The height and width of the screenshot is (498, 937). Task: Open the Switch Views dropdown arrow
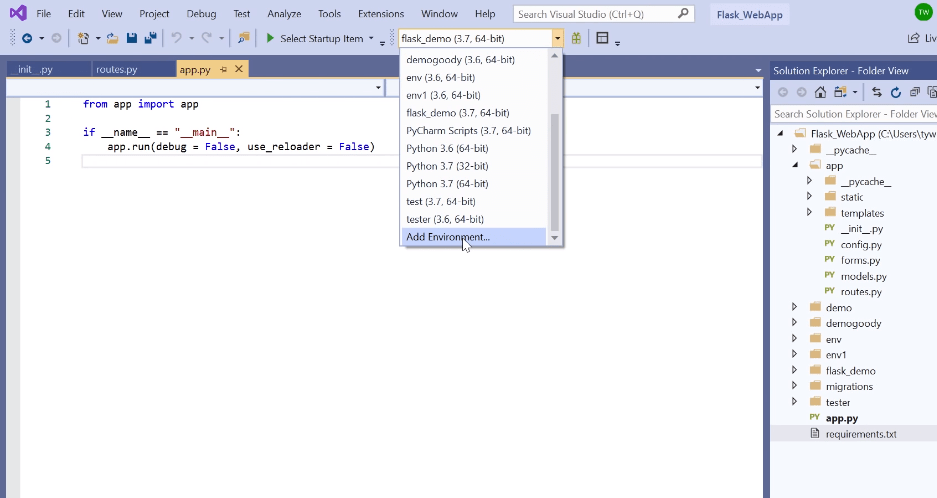click(x=855, y=92)
